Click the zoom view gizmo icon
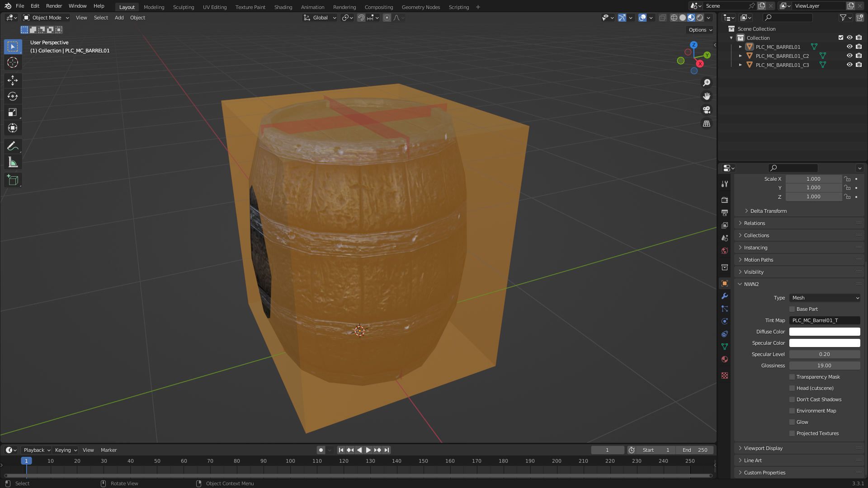The width and height of the screenshot is (868, 488). [x=707, y=83]
